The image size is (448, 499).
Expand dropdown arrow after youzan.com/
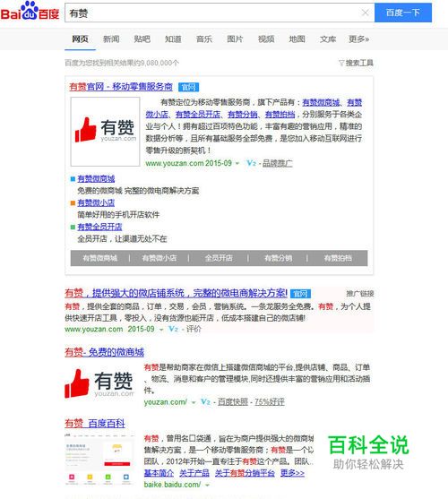pyautogui.click(x=194, y=402)
